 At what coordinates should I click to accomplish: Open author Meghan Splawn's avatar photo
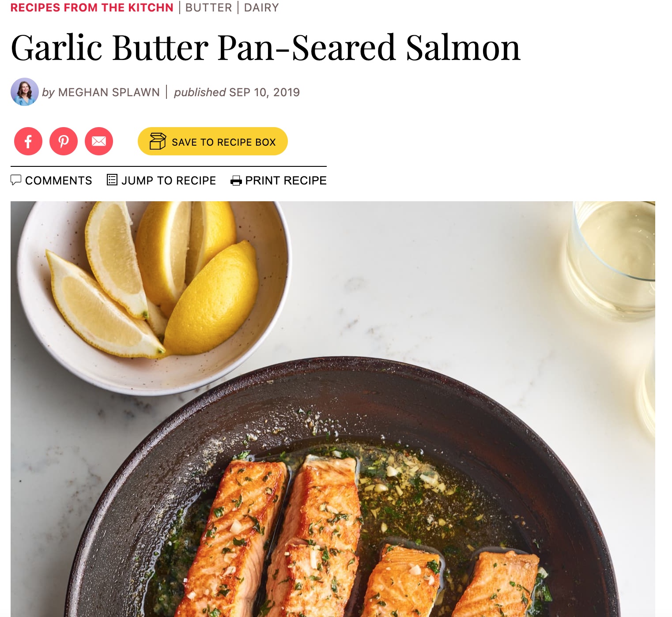click(x=25, y=92)
